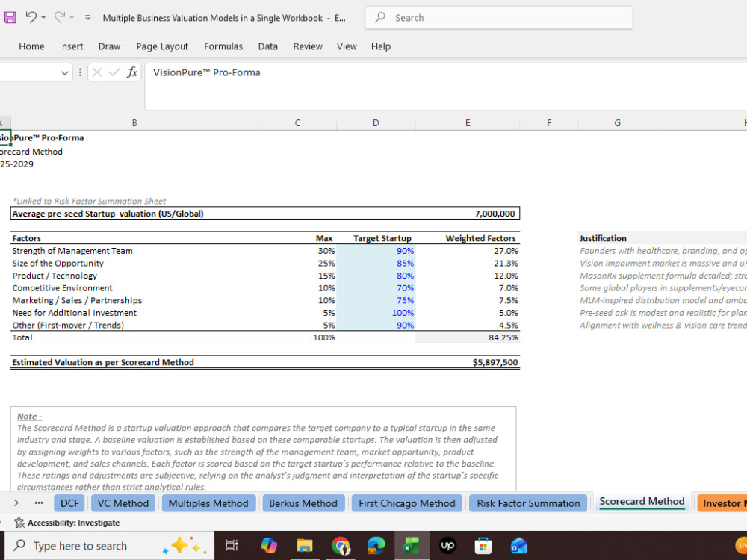
Task: Click the Undo arrow icon
Action: point(31,17)
